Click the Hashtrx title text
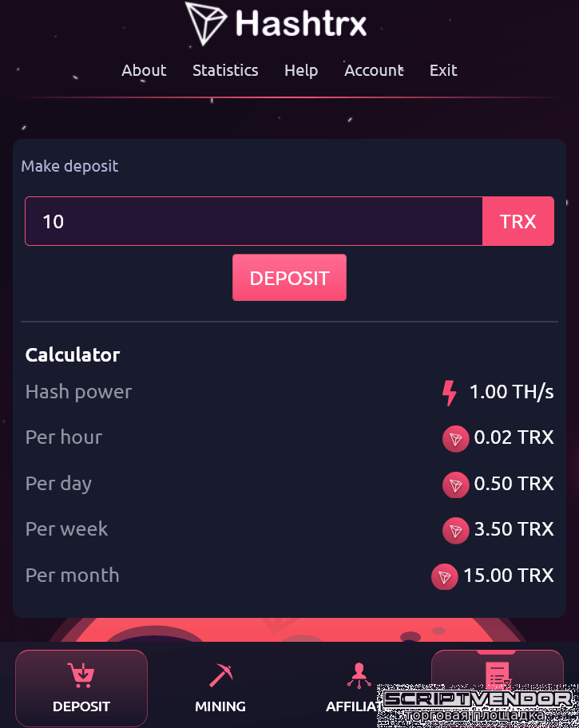 click(x=301, y=23)
